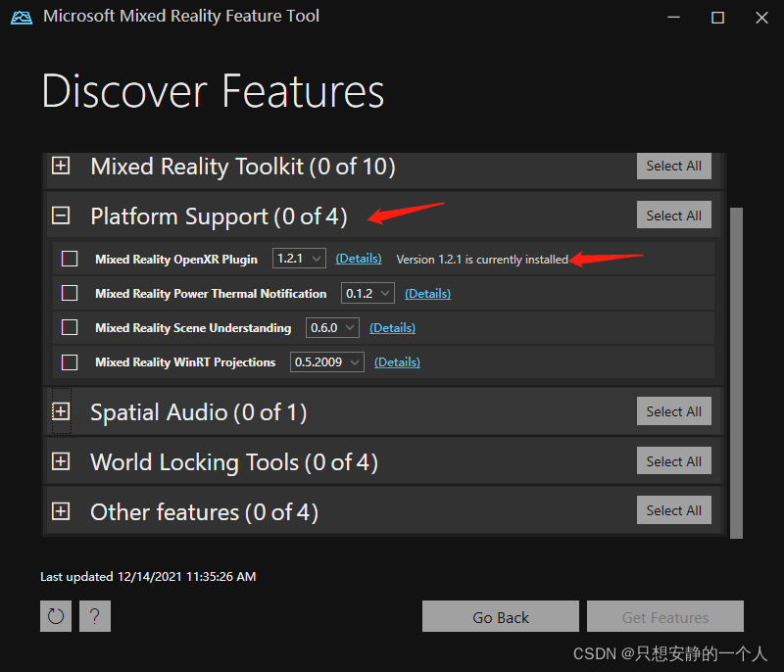
Task: Expand the World Locking Tools section
Action: pos(61,460)
